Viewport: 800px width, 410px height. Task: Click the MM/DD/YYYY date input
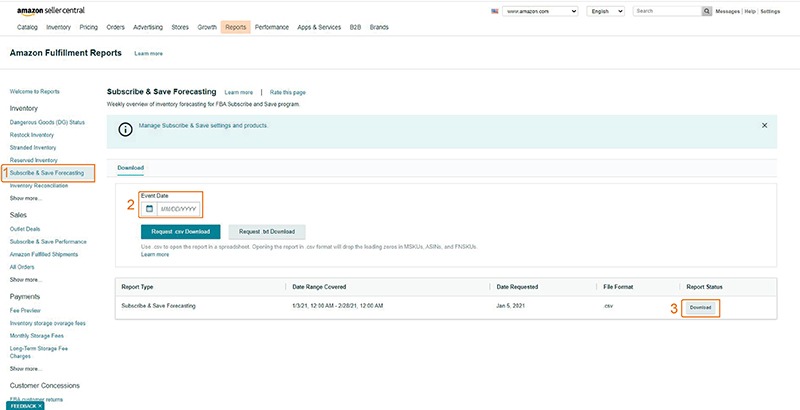tap(178, 209)
